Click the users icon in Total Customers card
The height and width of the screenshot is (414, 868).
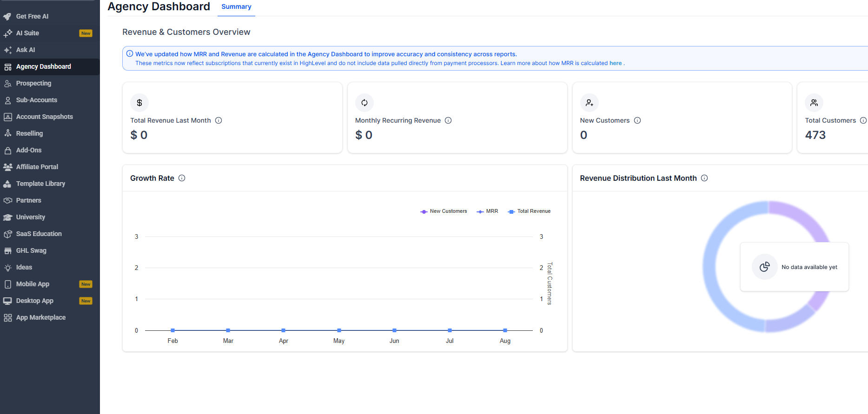814,103
